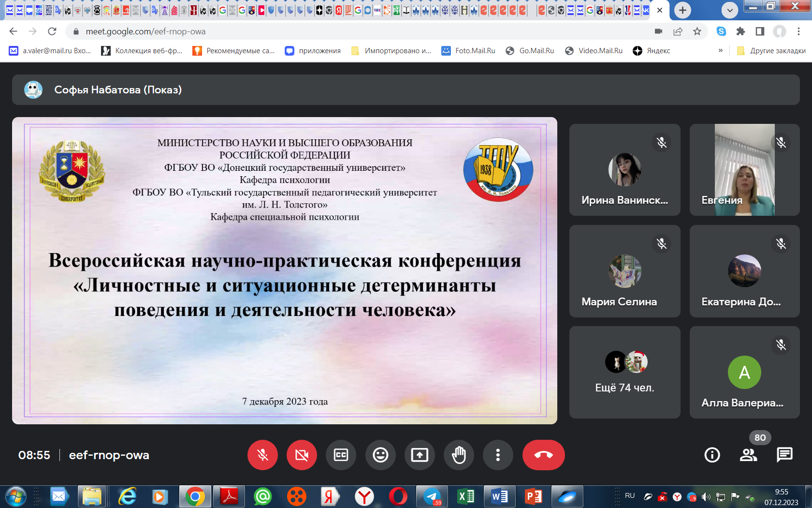Open the Яндекс bookmark
This screenshot has height=508, width=812.
652,50
